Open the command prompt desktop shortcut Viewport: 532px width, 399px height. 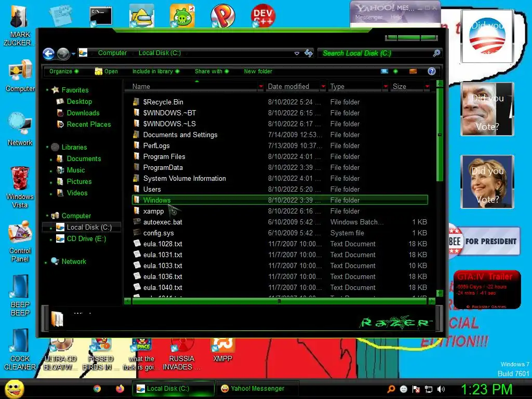pyautogui.click(x=100, y=16)
